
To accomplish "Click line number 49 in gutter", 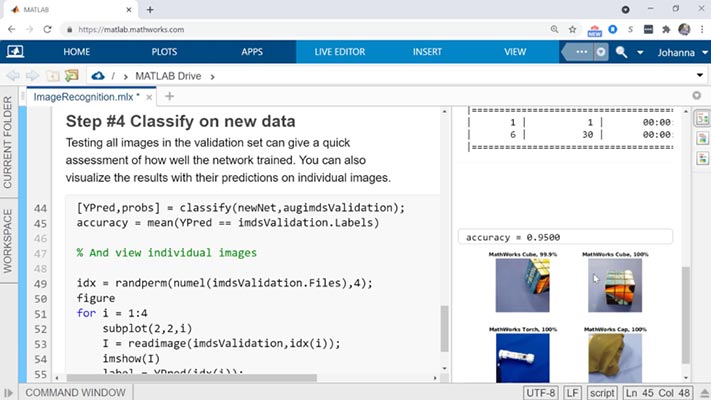I will coord(40,284).
